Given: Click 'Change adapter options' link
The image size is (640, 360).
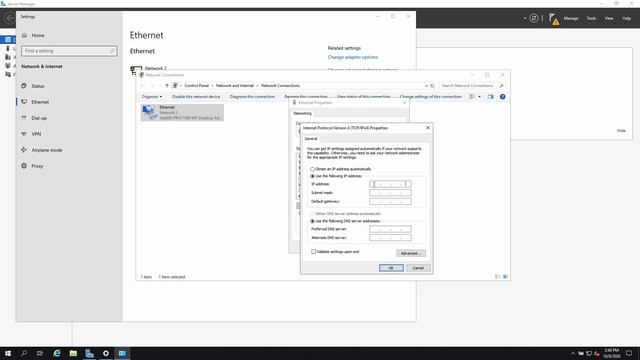Looking at the screenshot, I should point(353,57).
